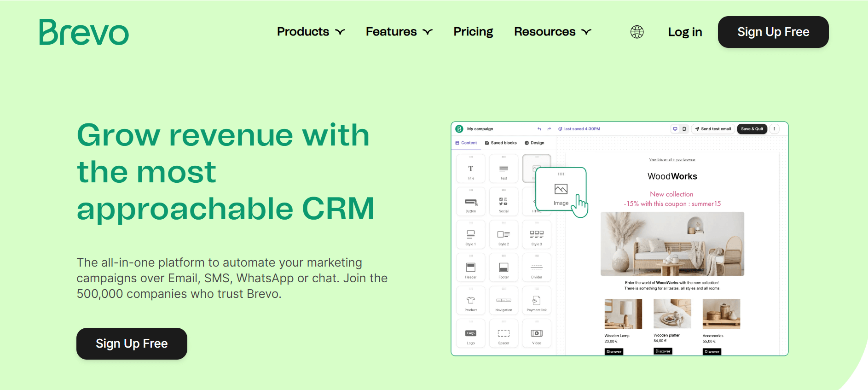The height and width of the screenshot is (390, 868).
Task: Click the 'New collection' text
Action: pos(671,194)
